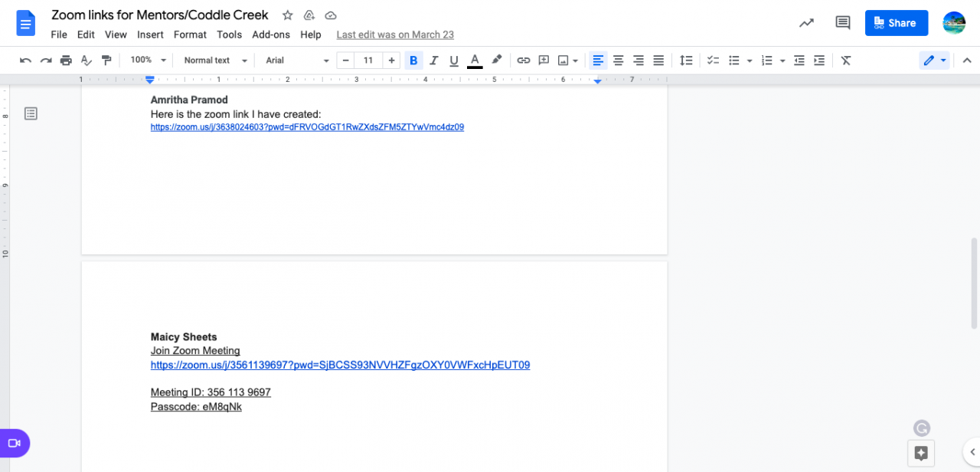The image size is (980, 472).
Task: Open the Normal text style dropdown
Action: point(216,61)
